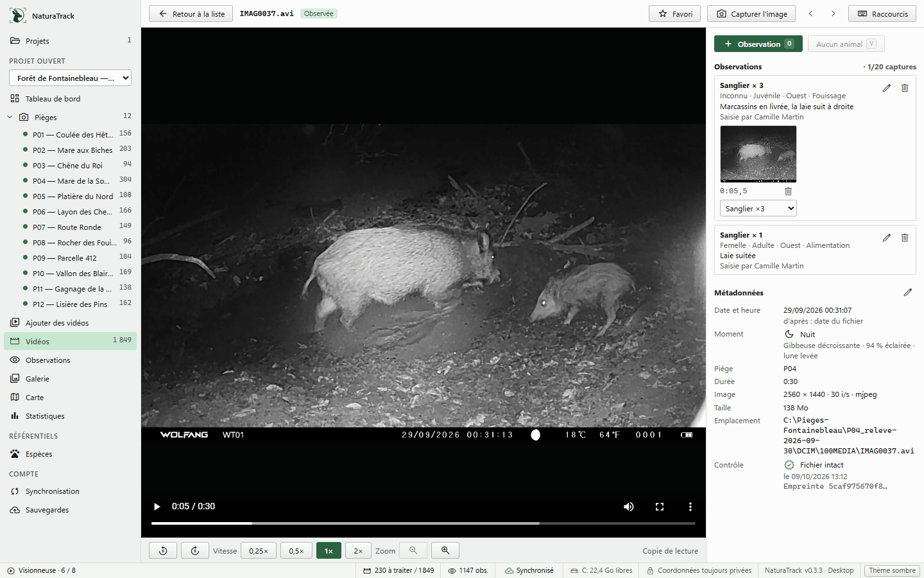The height and width of the screenshot is (578, 924).
Task: Zoom out the video
Action: click(x=413, y=550)
